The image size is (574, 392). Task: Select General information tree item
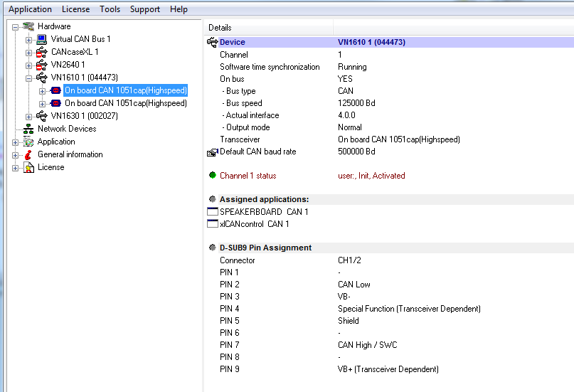[70, 154]
